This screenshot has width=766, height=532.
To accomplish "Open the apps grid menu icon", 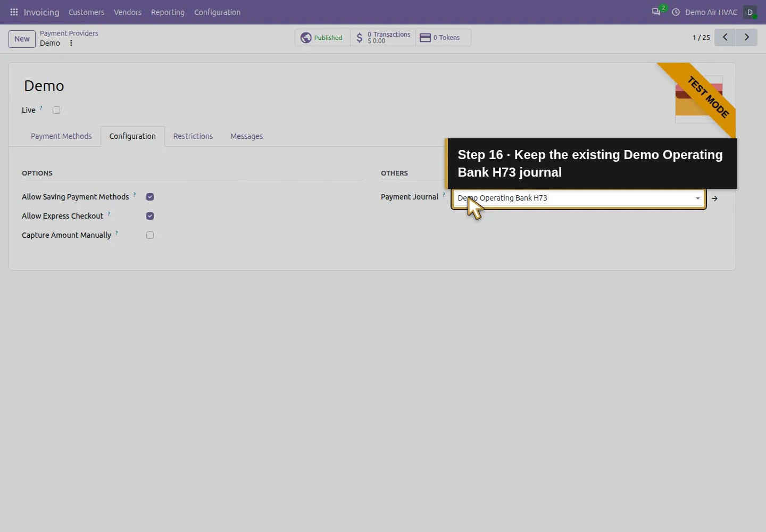I will click(x=14, y=12).
